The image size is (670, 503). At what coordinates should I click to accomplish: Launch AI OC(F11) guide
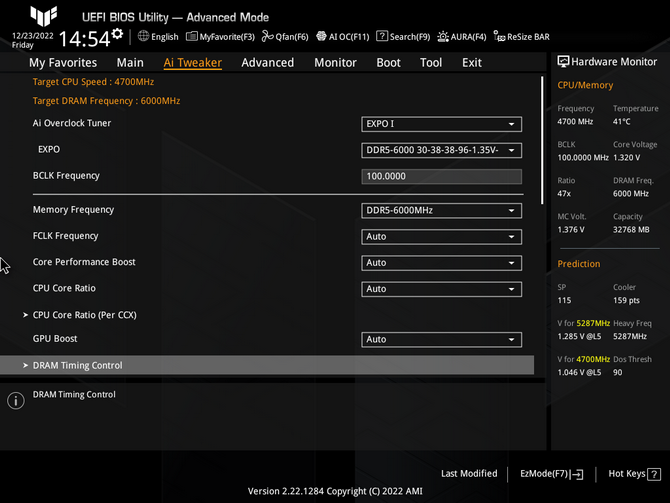(343, 37)
